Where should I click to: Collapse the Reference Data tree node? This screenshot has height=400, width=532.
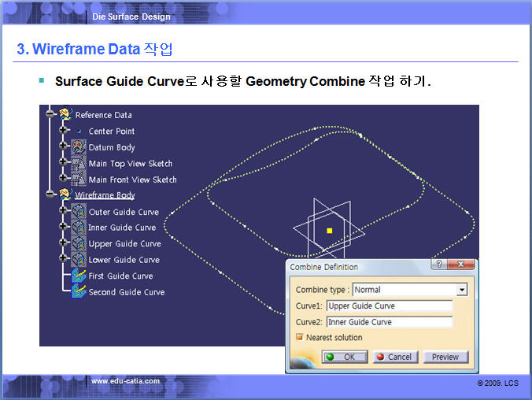pyautogui.click(x=50, y=114)
